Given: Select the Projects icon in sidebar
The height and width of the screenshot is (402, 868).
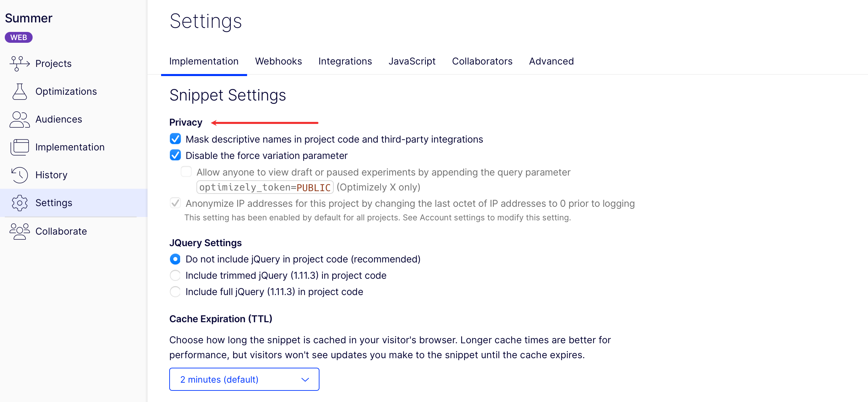Looking at the screenshot, I should click(19, 63).
